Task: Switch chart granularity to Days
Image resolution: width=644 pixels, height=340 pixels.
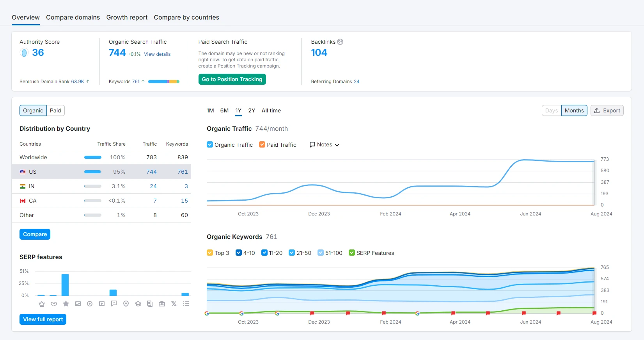Action: click(552, 110)
